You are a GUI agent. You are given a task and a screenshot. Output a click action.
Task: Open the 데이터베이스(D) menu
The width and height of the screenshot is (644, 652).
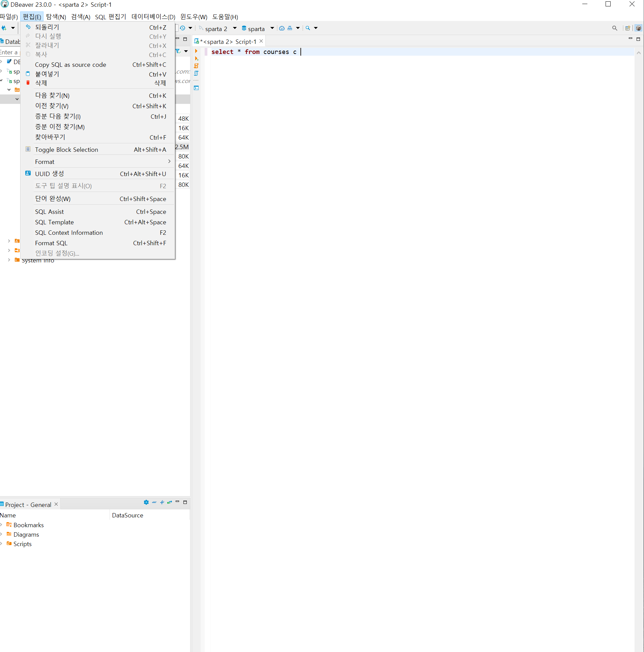point(153,17)
